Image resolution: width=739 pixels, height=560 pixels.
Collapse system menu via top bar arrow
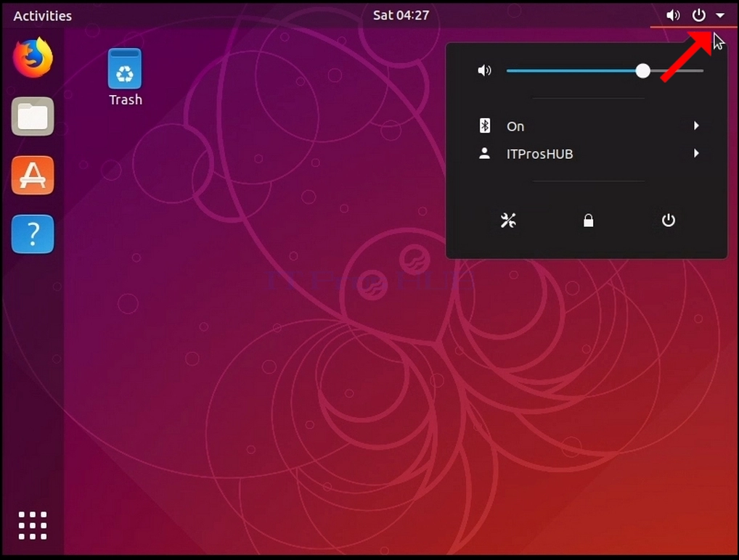point(720,15)
